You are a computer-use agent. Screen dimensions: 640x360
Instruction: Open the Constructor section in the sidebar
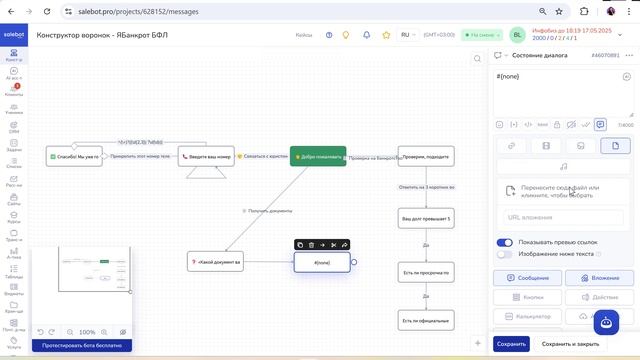[14, 55]
